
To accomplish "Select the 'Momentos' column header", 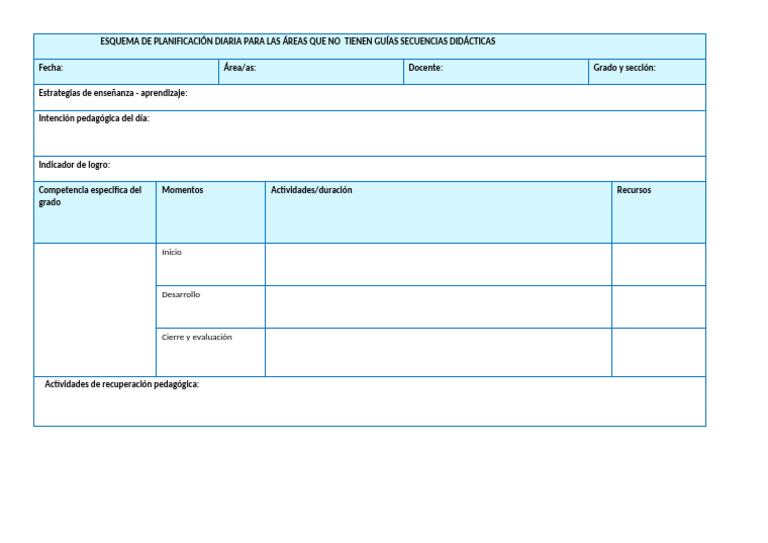I will point(211,212).
